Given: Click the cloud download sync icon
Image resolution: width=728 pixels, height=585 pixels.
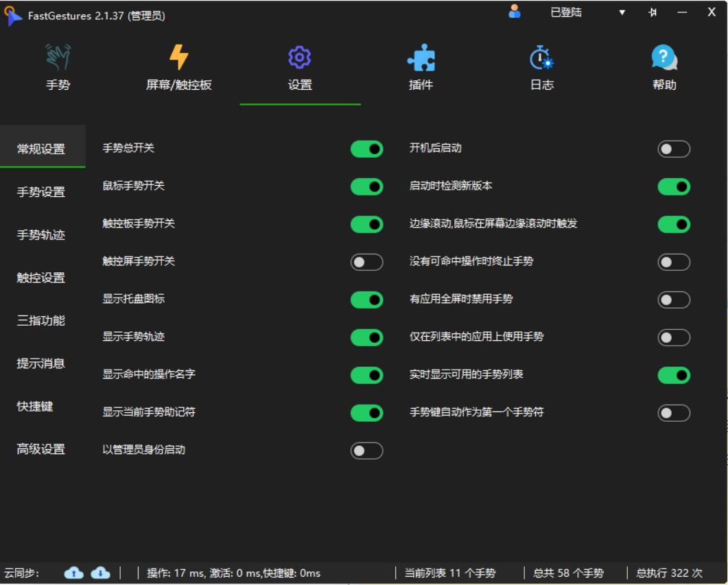Looking at the screenshot, I should coord(100,573).
